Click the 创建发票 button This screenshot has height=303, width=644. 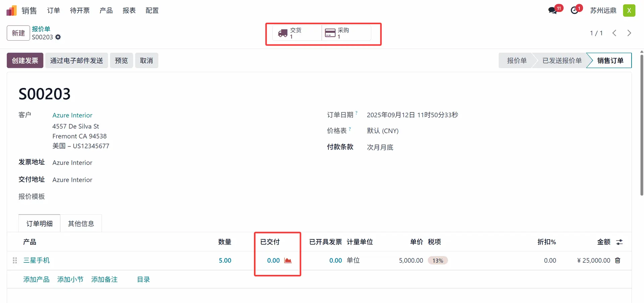[25, 60]
